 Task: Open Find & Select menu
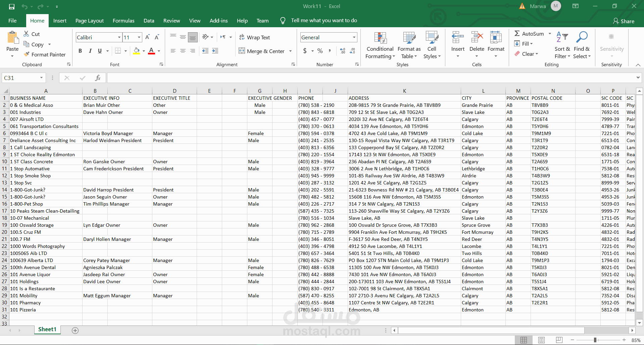582,45
